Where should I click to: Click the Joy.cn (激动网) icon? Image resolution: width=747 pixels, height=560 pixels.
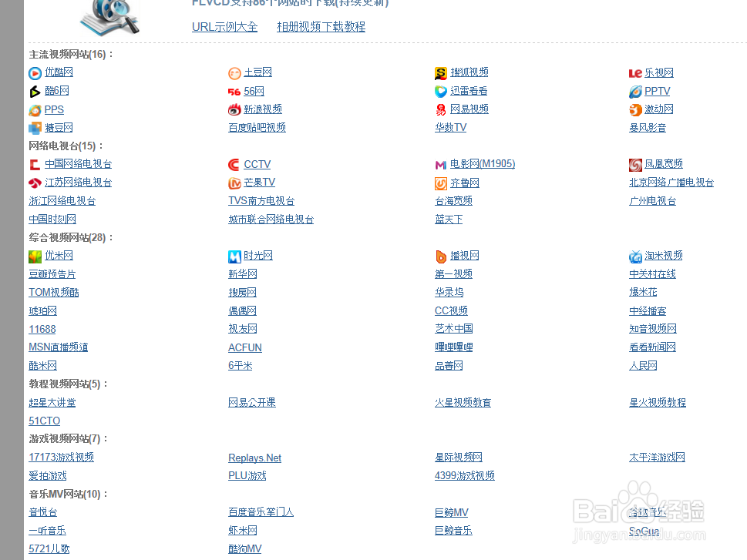click(635, 110)
